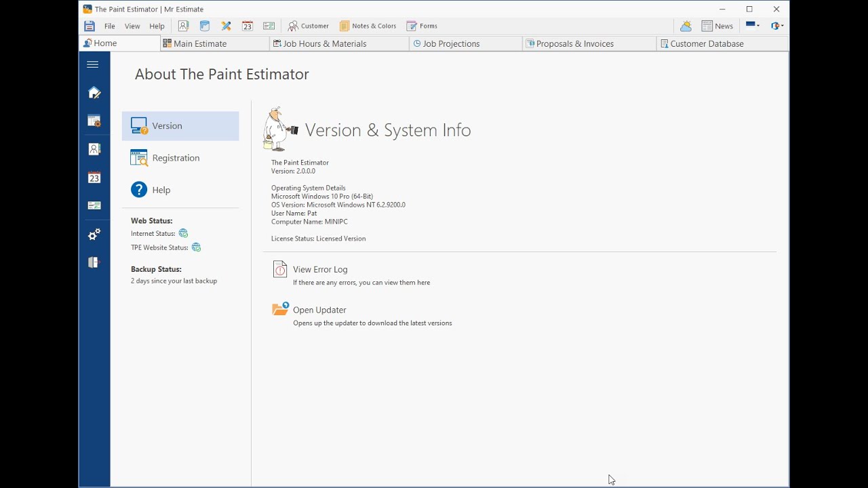This screenshot has height=488, width=868.
Task: Click '2 days since your last backup' text
Action: coord(174,281)
